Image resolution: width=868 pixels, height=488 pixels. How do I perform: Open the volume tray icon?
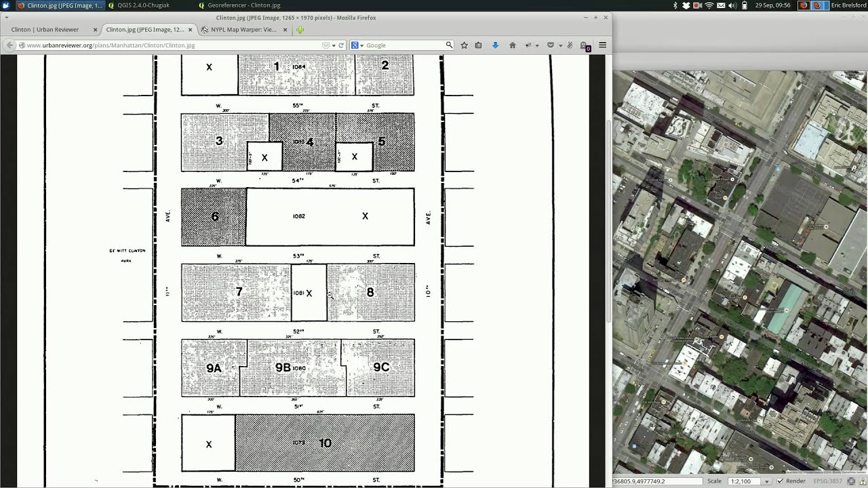732,5
